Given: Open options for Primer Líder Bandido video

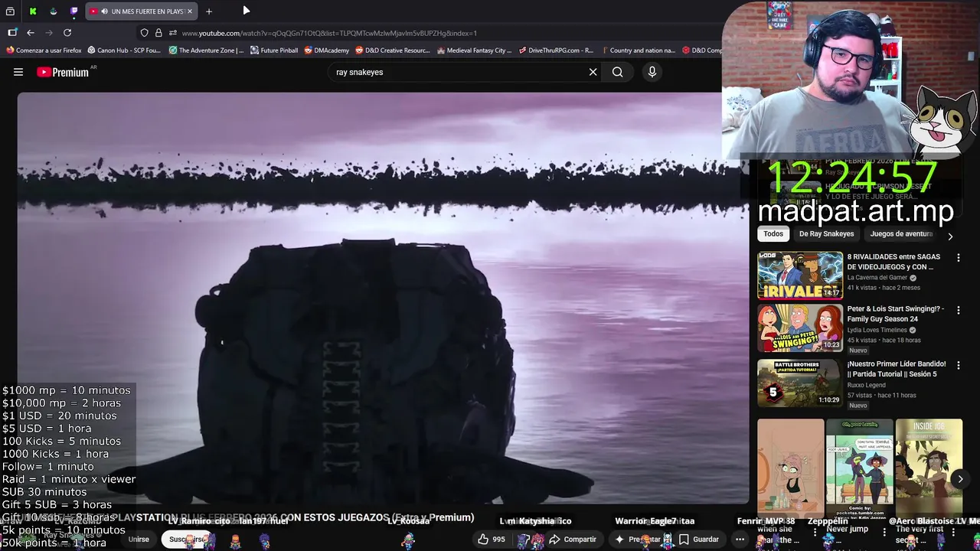Looking at the screenshot, I should click(958, 365).
